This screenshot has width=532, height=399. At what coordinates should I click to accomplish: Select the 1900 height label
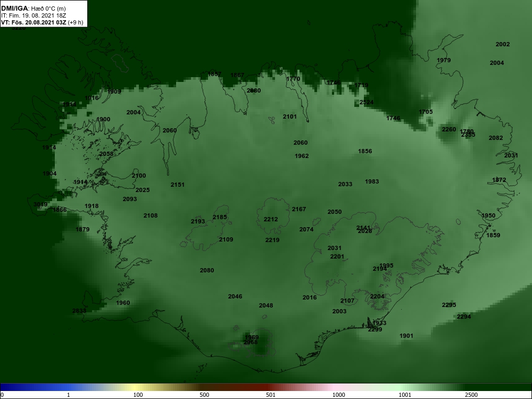click(x=103, y=119)
